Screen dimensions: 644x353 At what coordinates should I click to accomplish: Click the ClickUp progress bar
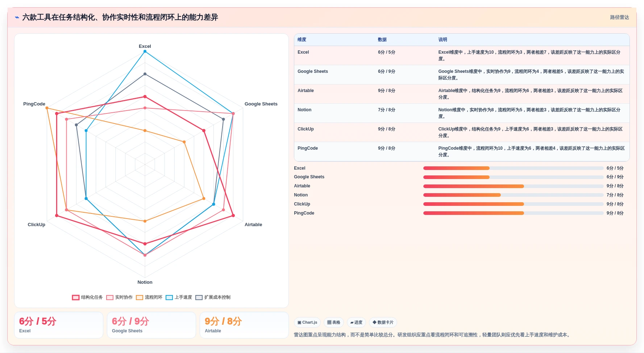point(513,204)
